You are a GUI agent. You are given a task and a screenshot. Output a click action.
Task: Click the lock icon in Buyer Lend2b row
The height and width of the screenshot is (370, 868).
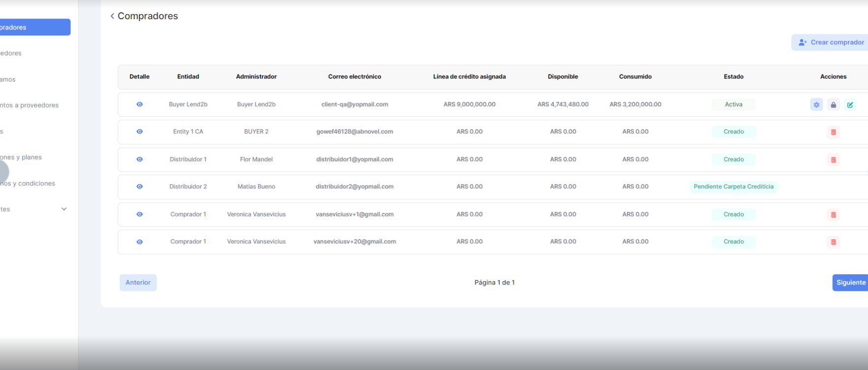(833, 105)
